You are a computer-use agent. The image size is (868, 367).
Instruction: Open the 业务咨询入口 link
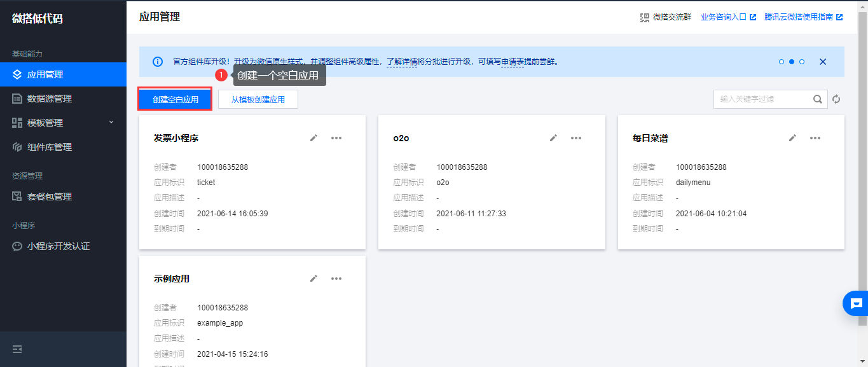coord(728,17)
